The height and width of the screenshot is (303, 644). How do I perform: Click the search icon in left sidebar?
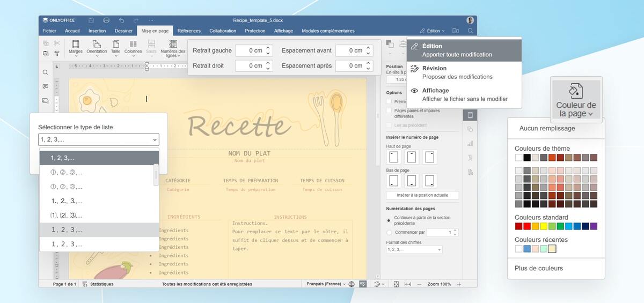45,72
